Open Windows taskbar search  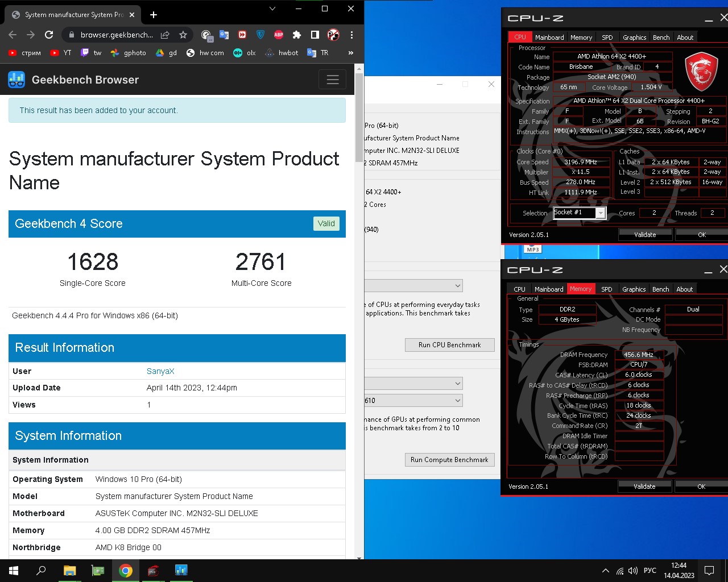41,571
